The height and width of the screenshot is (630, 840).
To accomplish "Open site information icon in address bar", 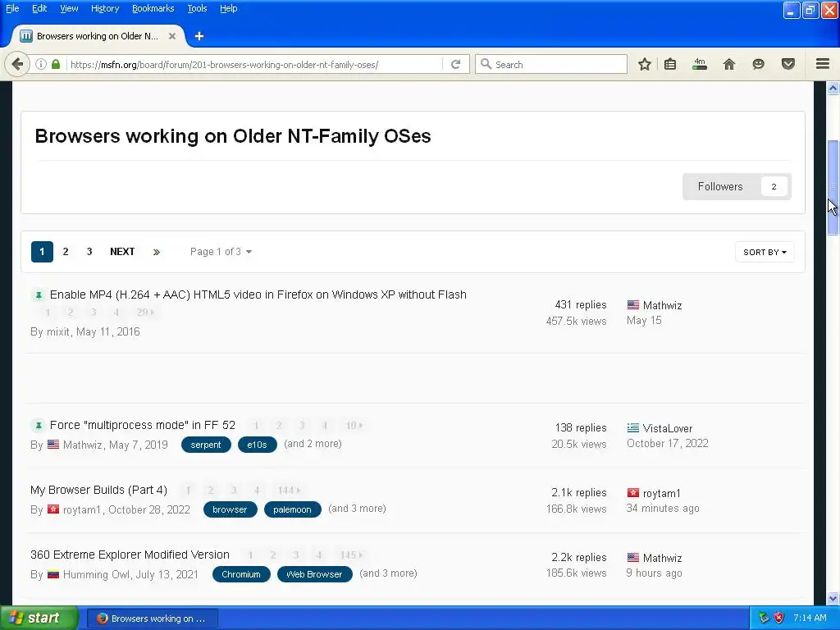I will 41,64.
